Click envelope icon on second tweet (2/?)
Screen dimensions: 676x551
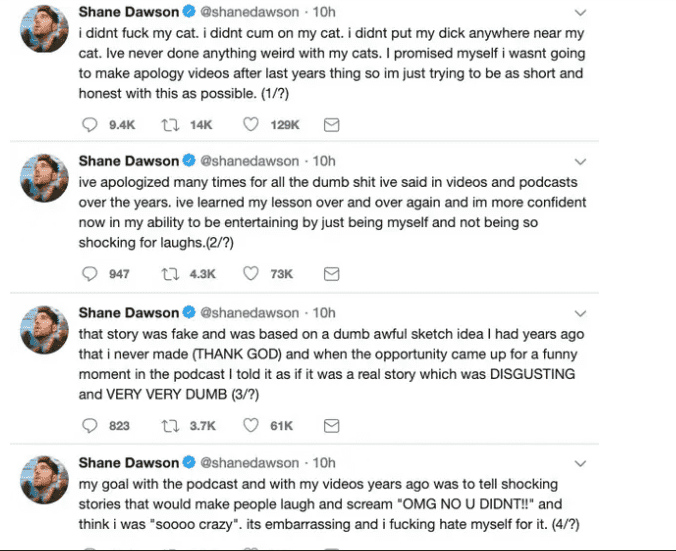click(x=332, y=274)
